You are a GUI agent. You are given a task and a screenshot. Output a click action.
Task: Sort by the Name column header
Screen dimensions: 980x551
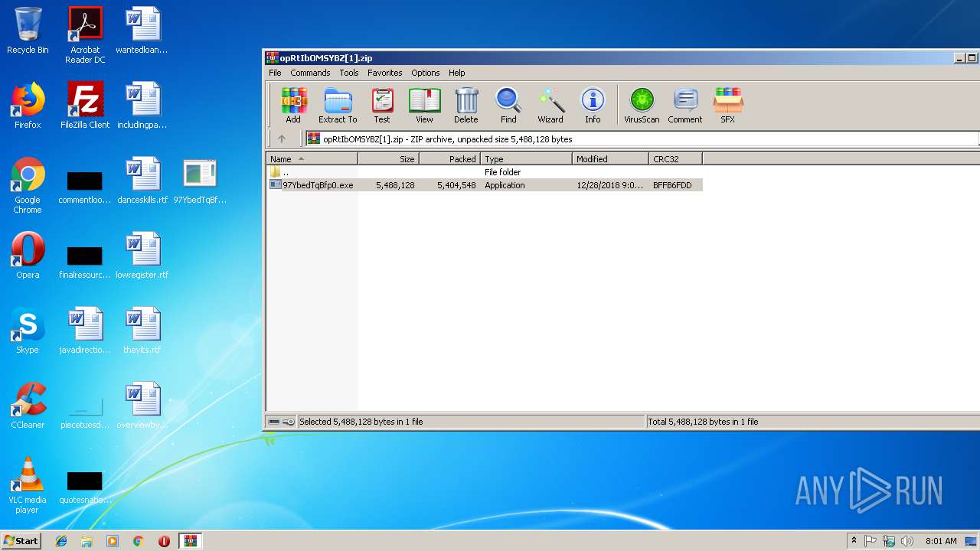tap(312, 158)
